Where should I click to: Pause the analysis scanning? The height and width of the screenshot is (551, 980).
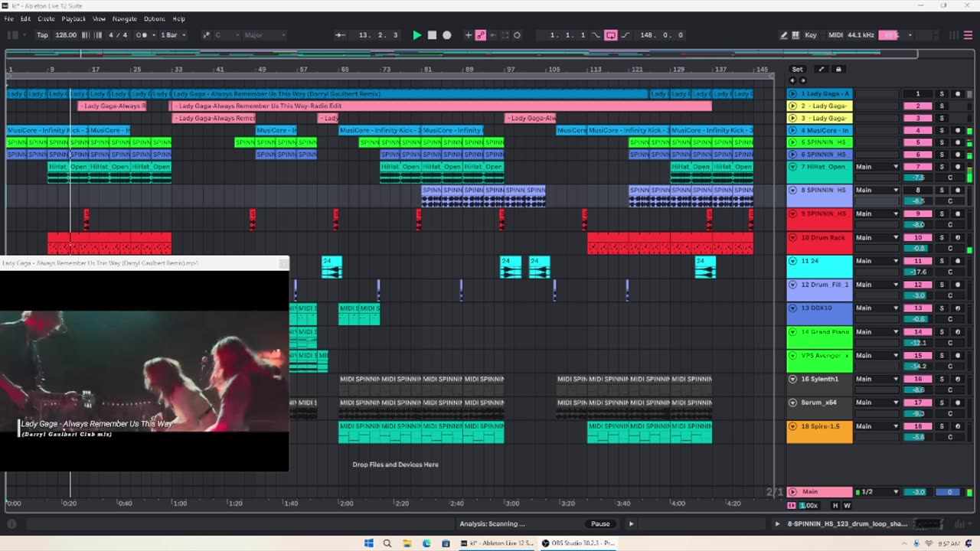pyautogui.click(x=600, y=524)
